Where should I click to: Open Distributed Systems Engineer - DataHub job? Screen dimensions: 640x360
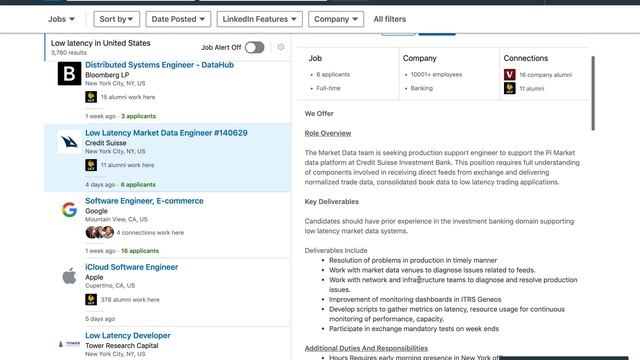point(160,65)
